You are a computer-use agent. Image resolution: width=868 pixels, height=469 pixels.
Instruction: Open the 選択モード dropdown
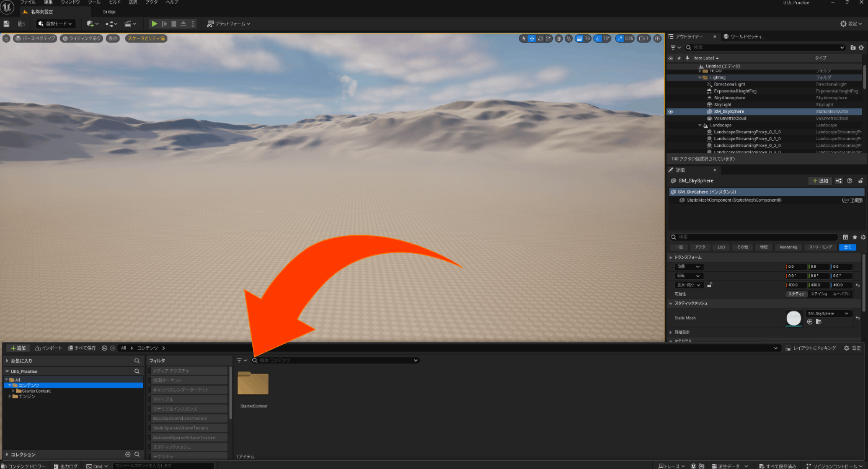point(56,24)
